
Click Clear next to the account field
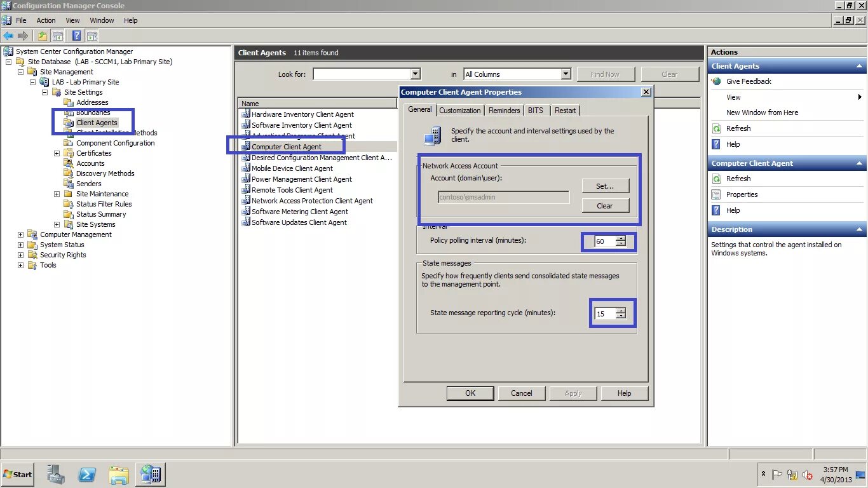[x=605, y=206]
